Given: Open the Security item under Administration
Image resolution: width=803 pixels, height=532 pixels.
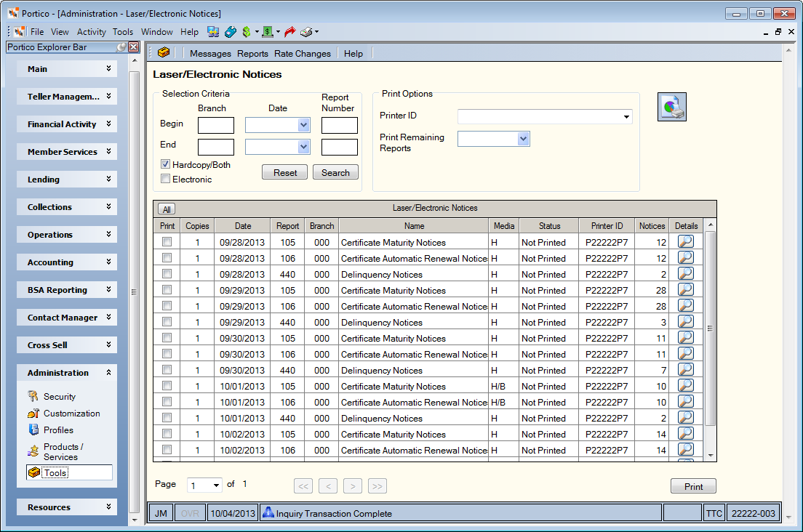Looking at the screenshot, I should 60,396.
